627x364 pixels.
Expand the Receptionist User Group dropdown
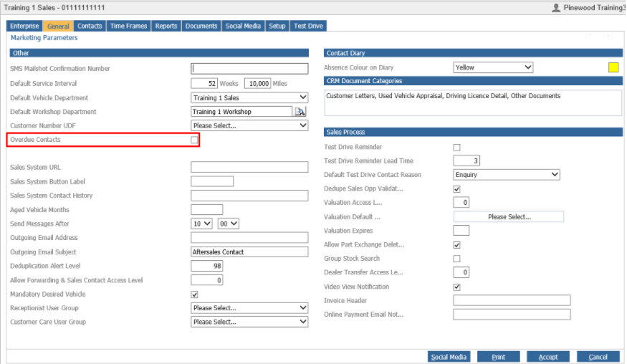(x=249, y=308)
